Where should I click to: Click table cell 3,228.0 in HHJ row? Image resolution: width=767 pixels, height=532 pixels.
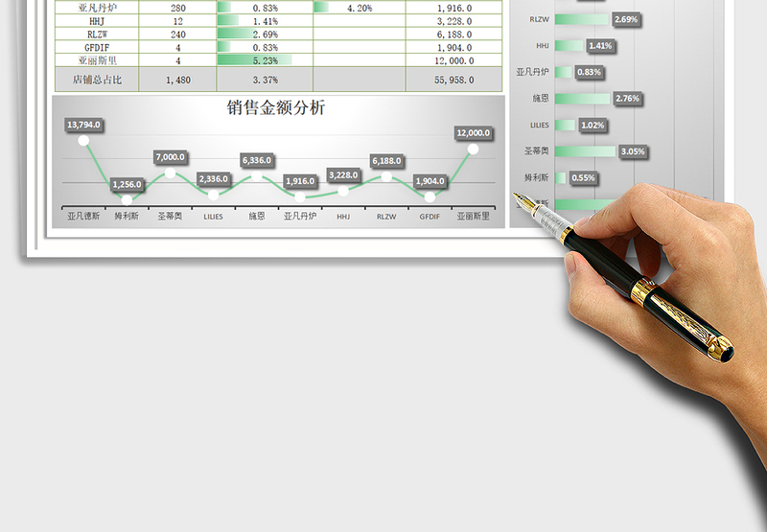tap(453, 21)
